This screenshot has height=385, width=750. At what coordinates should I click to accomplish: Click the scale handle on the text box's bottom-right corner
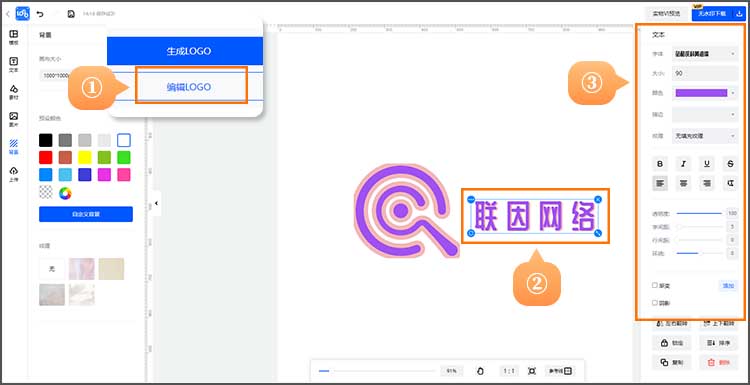pyautogui.click(x=598, y=233)
